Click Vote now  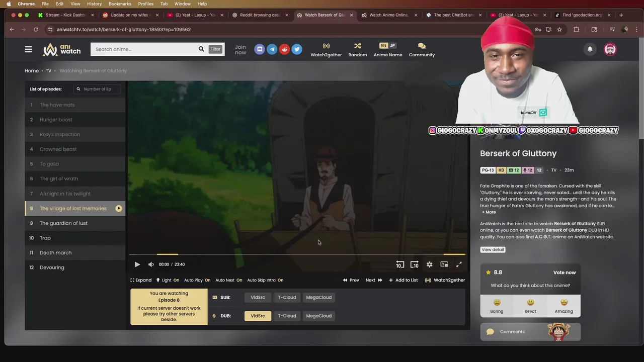coord(565,273)
